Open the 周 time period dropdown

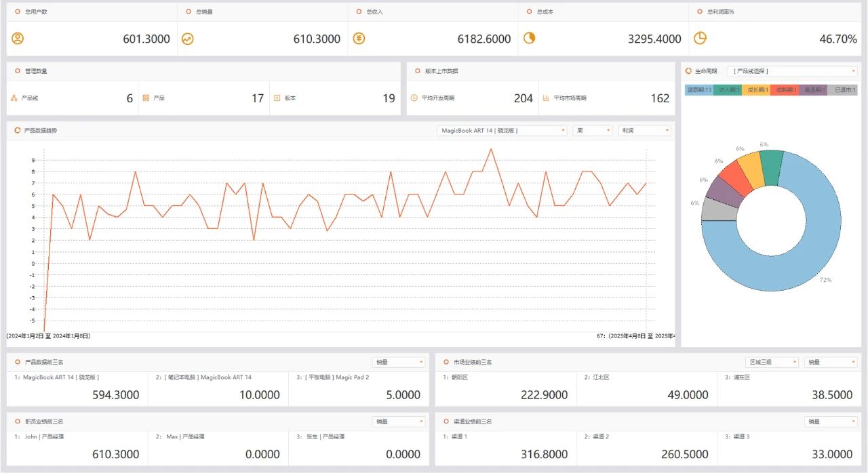point(592,130)
